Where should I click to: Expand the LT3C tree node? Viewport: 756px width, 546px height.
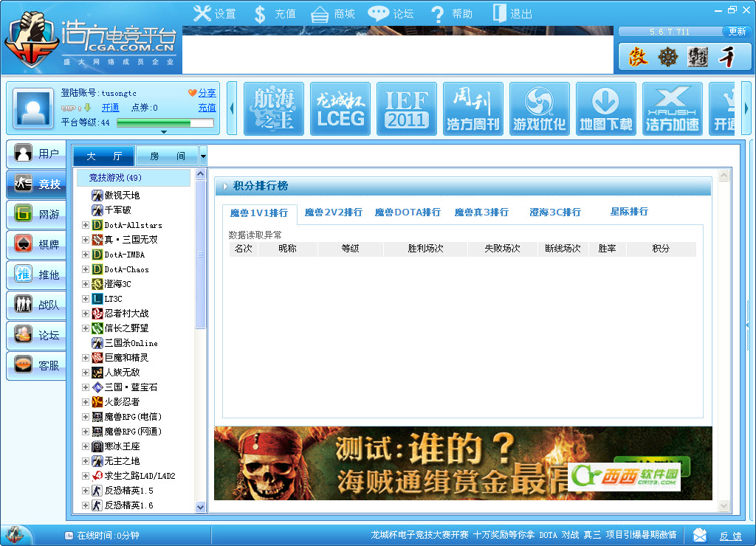pyautogui.click(x=86, y=299)
